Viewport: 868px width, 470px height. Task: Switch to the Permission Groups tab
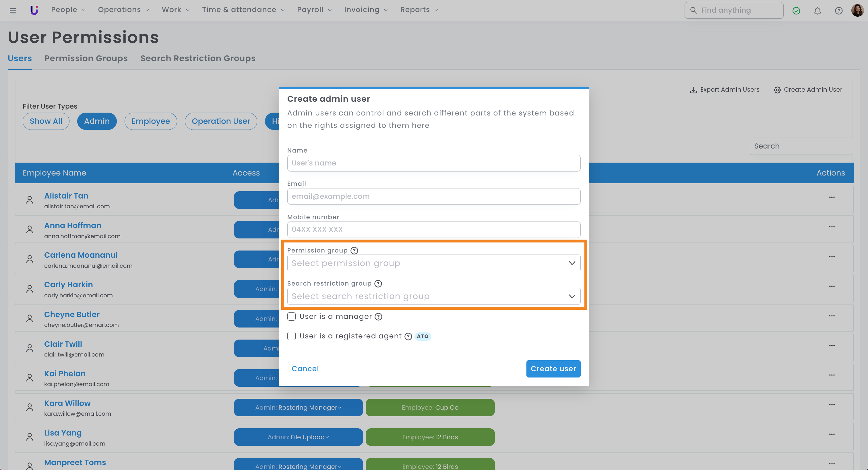tap(86, 58)
